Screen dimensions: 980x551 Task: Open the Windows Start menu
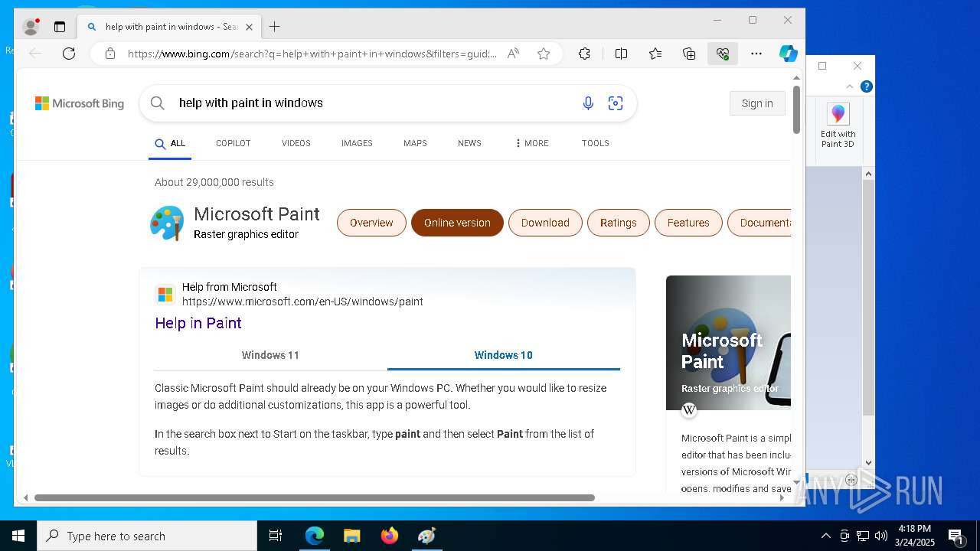(x=18, y=536)
